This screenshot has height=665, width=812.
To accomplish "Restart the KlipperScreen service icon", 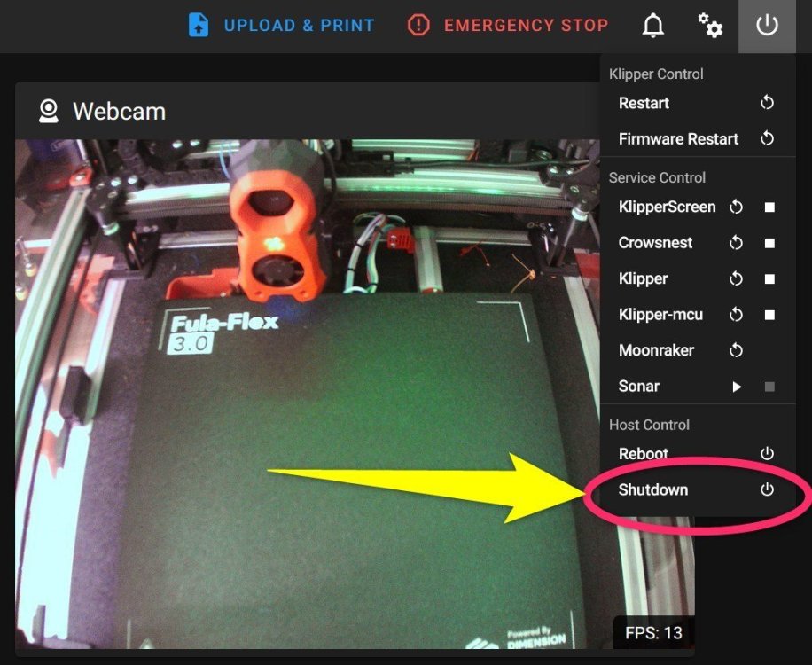I will coord(736,207).
